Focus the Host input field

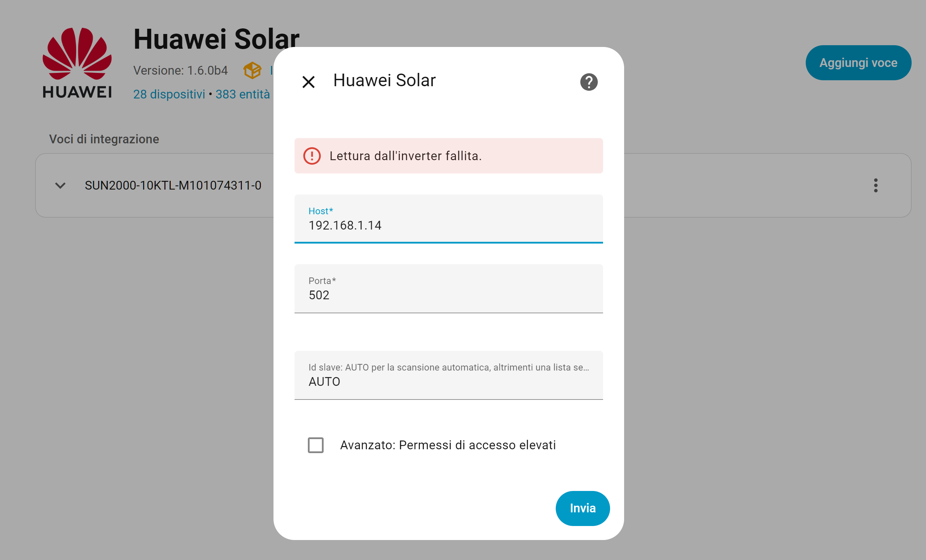tap(448, 225)
